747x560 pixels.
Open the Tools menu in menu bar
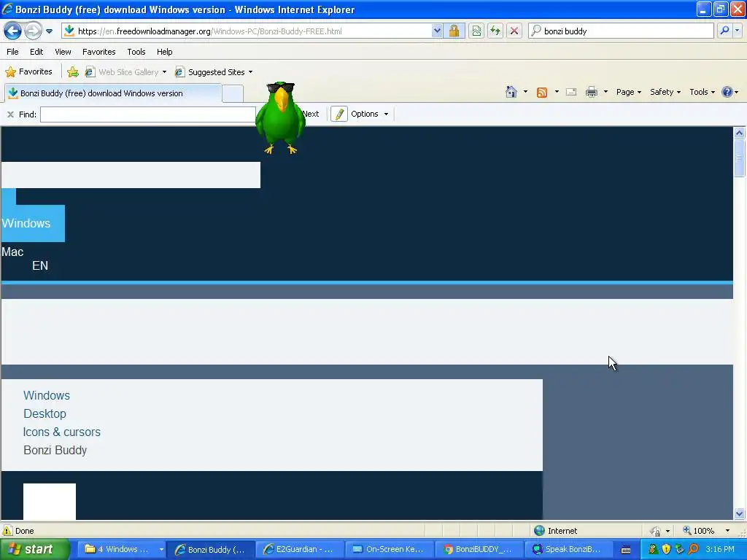[136, 52]
